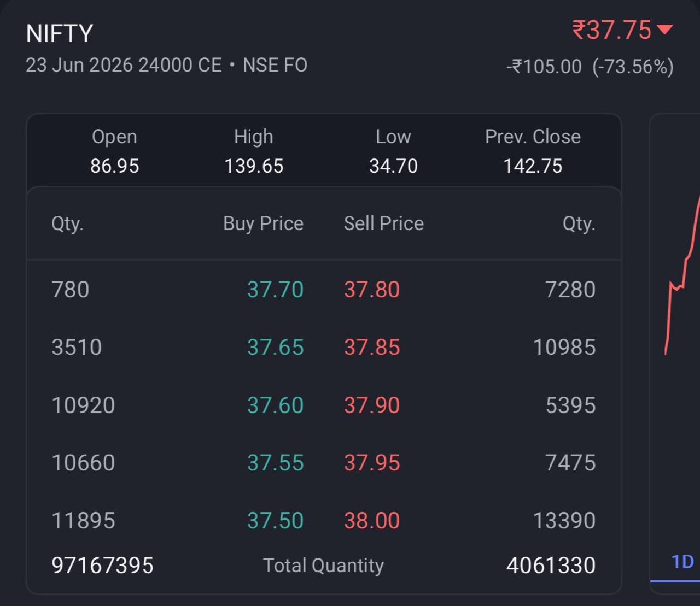Select the 38.00 sell price
700x606 pixels.
pyautogui.click(x=372, y=521)
